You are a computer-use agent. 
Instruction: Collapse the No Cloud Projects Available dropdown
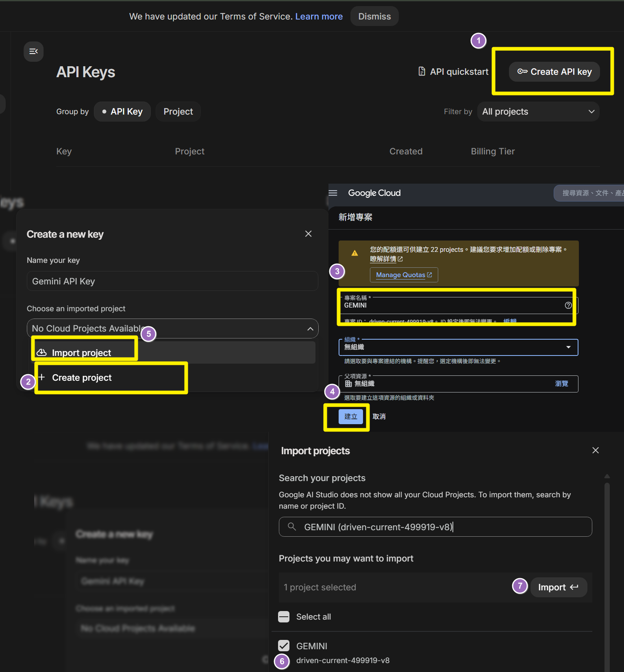coord(172,328)
